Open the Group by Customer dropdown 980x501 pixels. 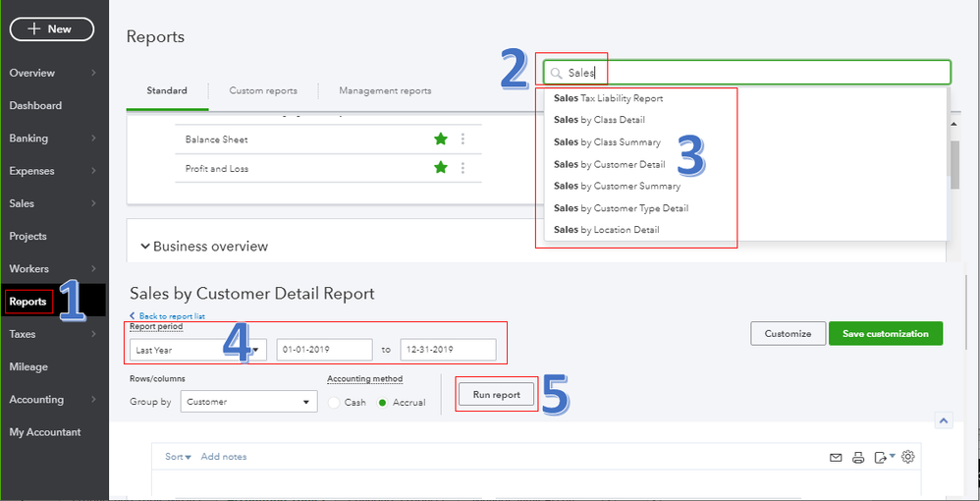pos(248,402)
